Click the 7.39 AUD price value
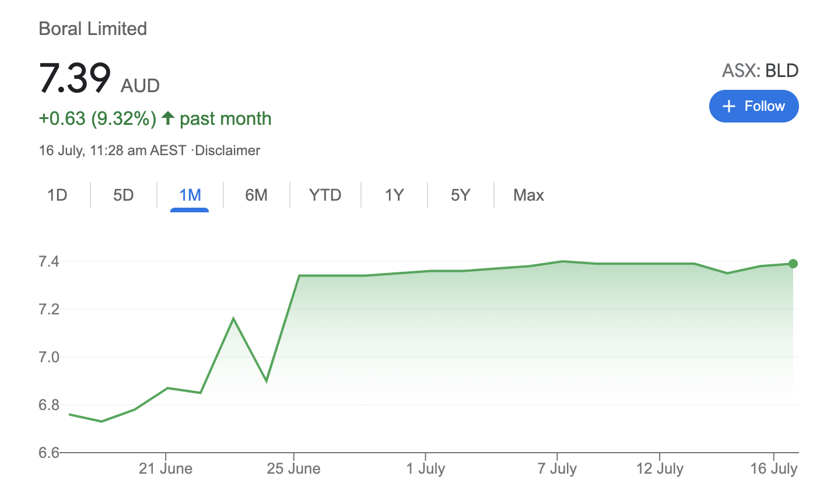This screenshot has width=834, height=504. pyautogui.click(x=75, y=78)
